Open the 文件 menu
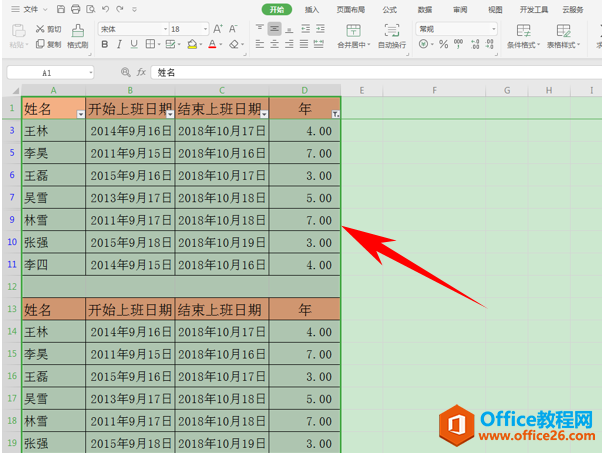Viewport: 602px width, 453px height. click(x=29, y=9)
